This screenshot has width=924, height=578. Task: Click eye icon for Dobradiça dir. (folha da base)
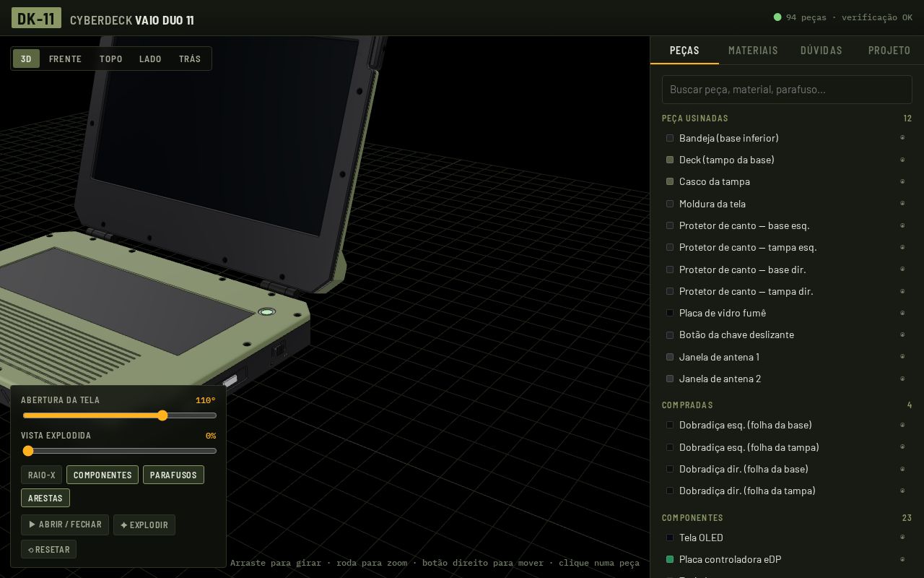[902, 469]
